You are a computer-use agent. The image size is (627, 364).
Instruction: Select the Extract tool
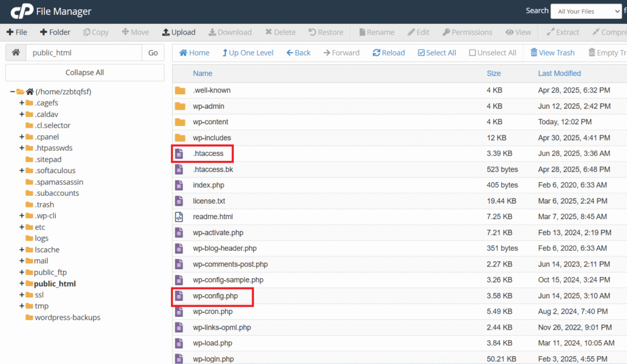point(562,32)
